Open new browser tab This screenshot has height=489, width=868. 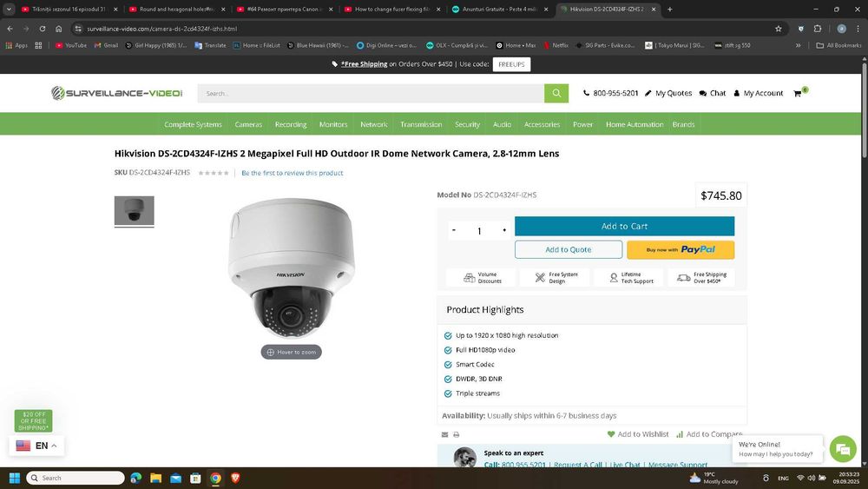pyautogui.click(x=669, y=10)
